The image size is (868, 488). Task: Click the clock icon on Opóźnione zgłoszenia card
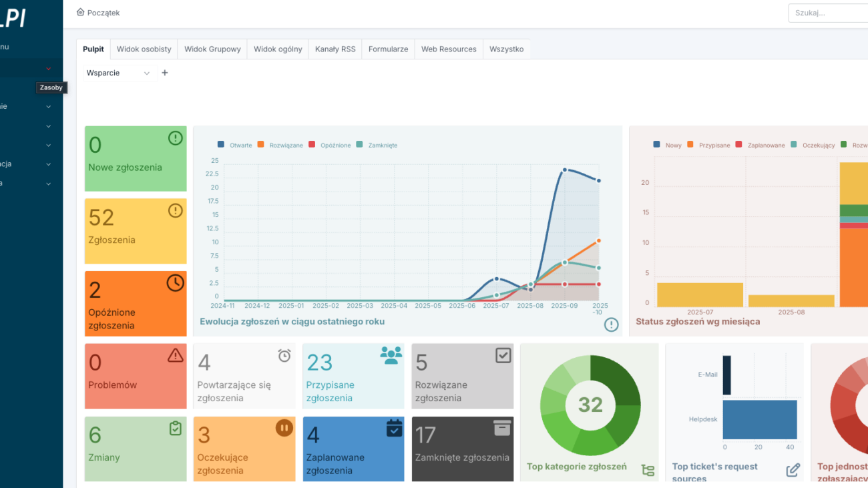[175, 283]
